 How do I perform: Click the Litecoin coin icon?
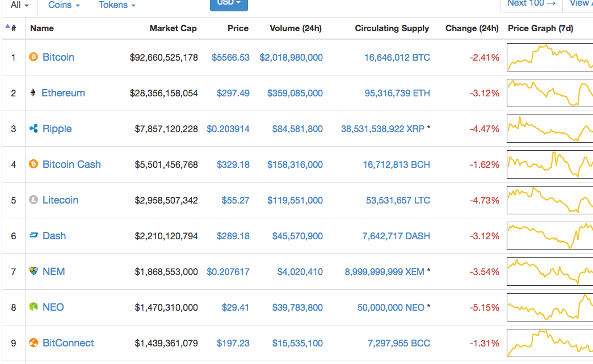(x=33, y=200)
